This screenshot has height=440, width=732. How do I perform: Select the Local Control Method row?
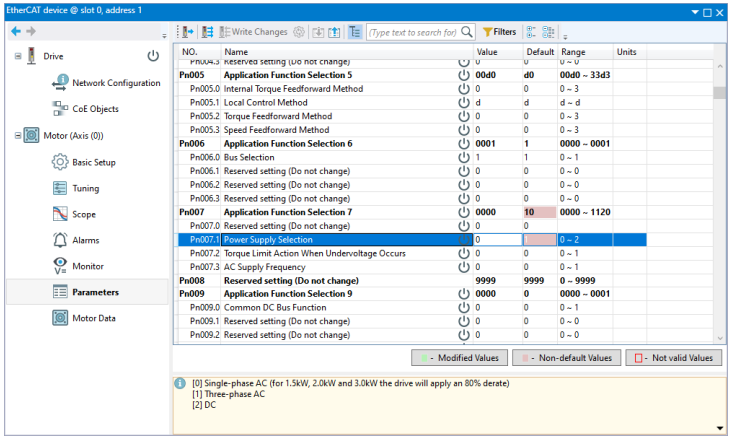pyautogui.click(x=411, y=103)
